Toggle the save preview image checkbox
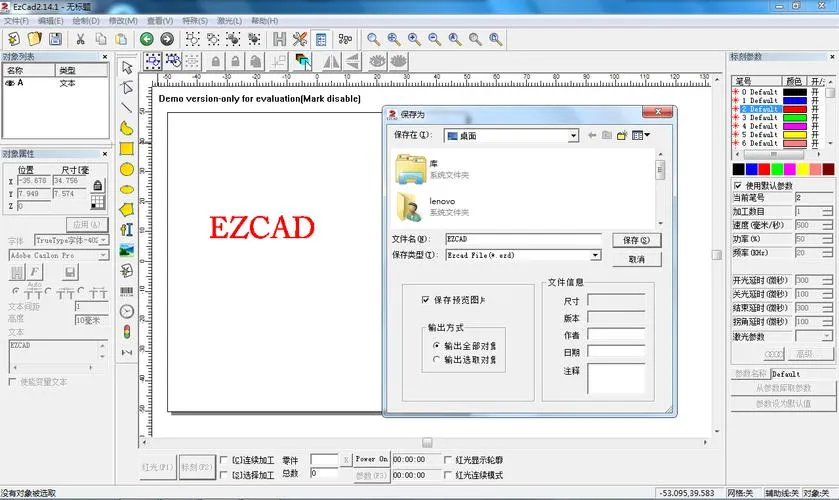Screen dimensions: 839x500 tap(425, 300)
